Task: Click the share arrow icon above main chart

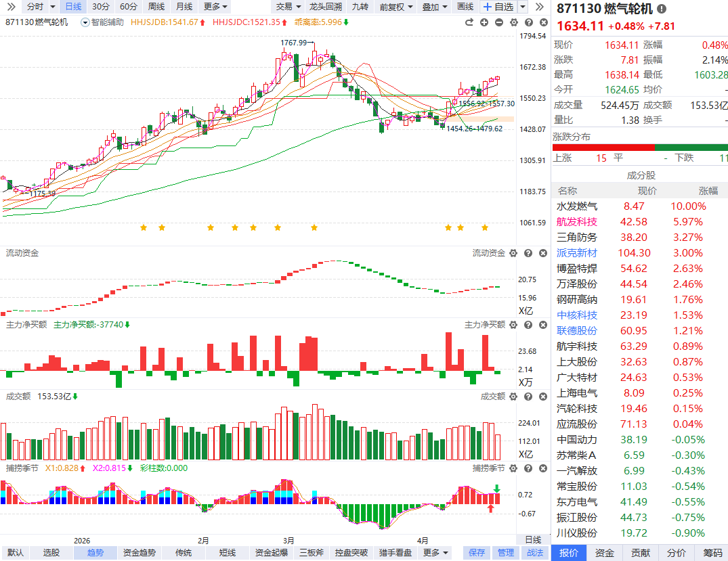Action: pos(469,22)
